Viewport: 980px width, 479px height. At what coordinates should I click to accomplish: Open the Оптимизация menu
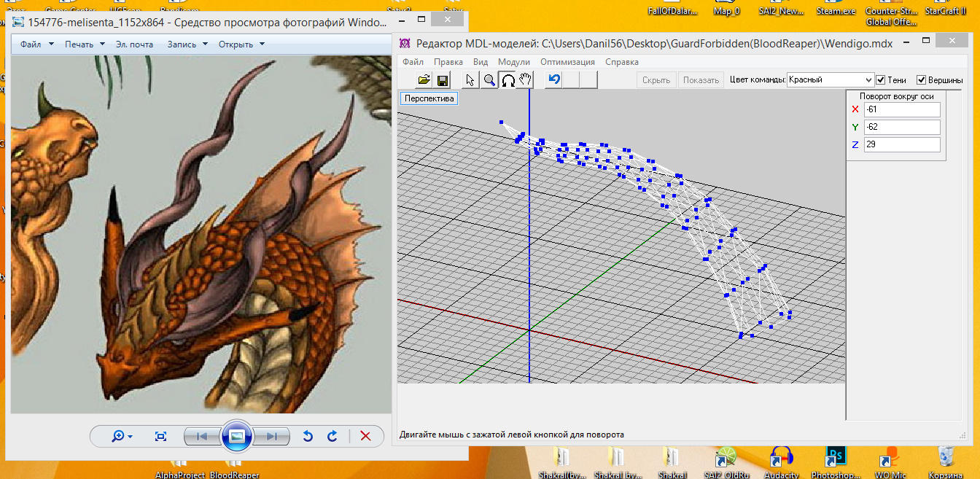567,62
